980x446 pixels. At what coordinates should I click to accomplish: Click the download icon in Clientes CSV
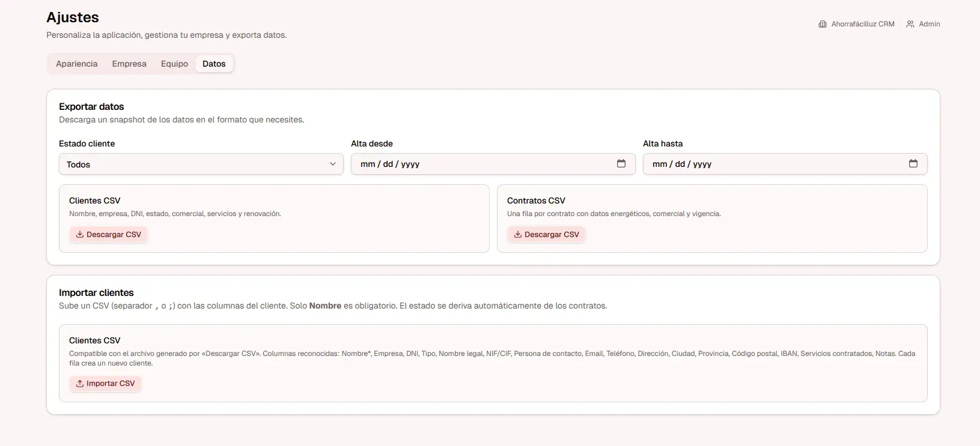tap(80, 235)
